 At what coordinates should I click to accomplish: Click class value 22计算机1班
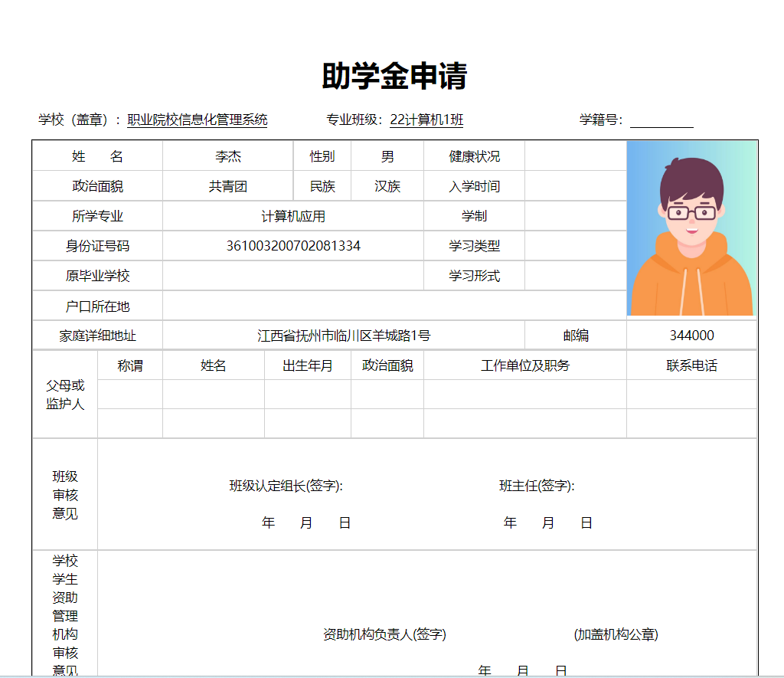pyautogui.click(x=426, y=120)
